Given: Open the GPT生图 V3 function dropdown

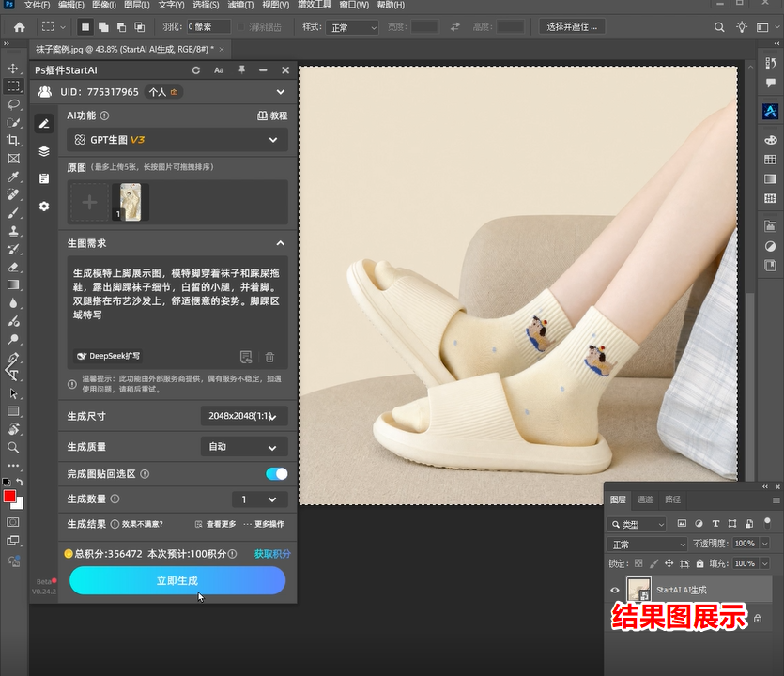Looking at the screenshot, I should [x=177, y=140].
